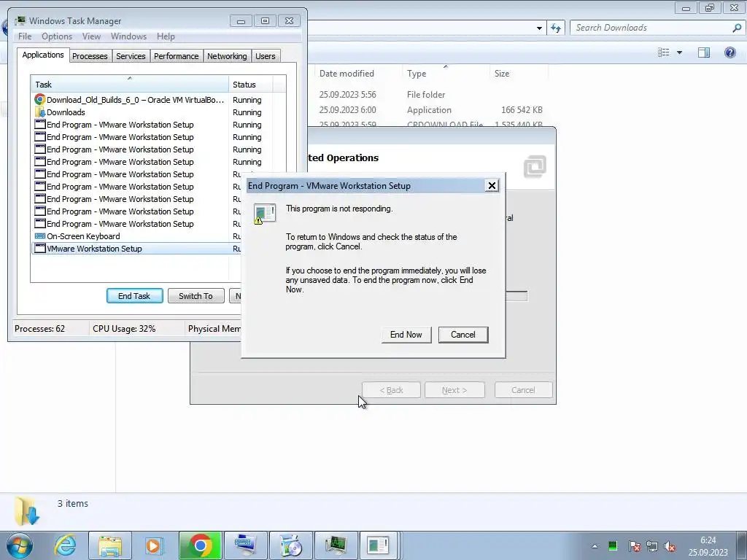The height and width of the screenshot is (560, 747).
Task: Open Action Center flag tray icon
Action: pos(634,546)
